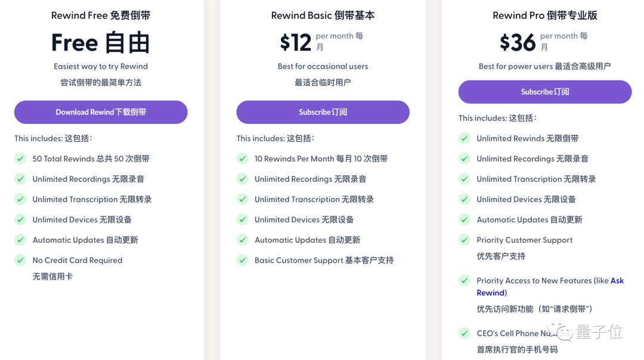The image size is (644, 360).
Task: Click the checkmark next to Unlimited Recordings in Free plan
Action: [x=20, y=179]
